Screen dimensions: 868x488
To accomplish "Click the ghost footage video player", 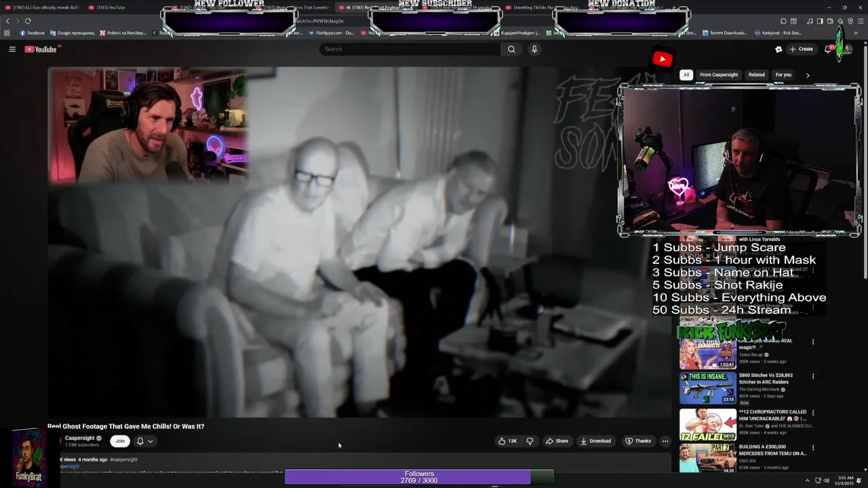I will coord(359,243).
